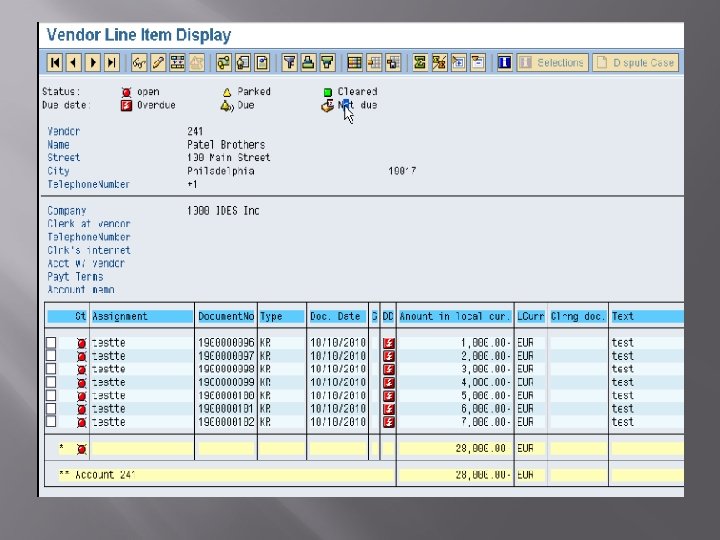Select the DocumentNo column header

225,316
